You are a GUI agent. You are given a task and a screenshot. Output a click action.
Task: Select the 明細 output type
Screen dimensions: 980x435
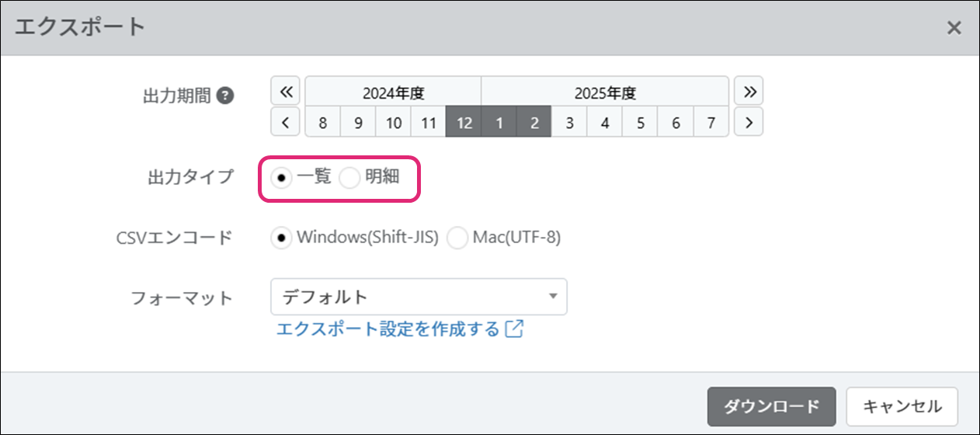click(x=350, y=177)
